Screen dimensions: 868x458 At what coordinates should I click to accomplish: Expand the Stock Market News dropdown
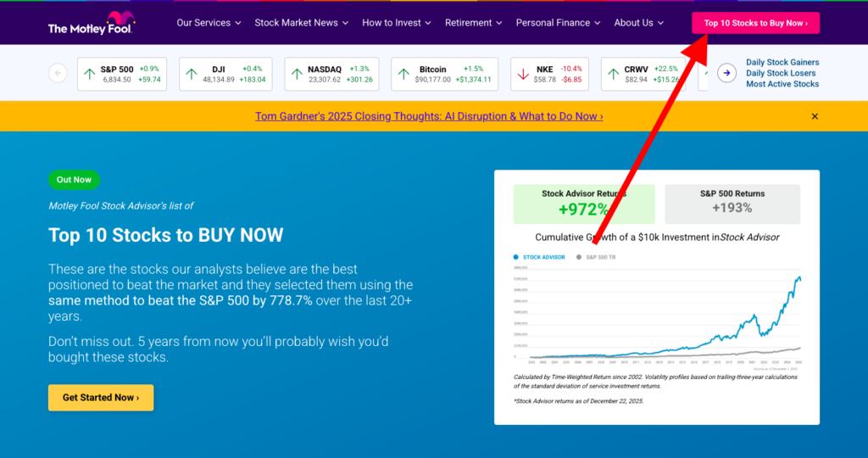point(302,23)
